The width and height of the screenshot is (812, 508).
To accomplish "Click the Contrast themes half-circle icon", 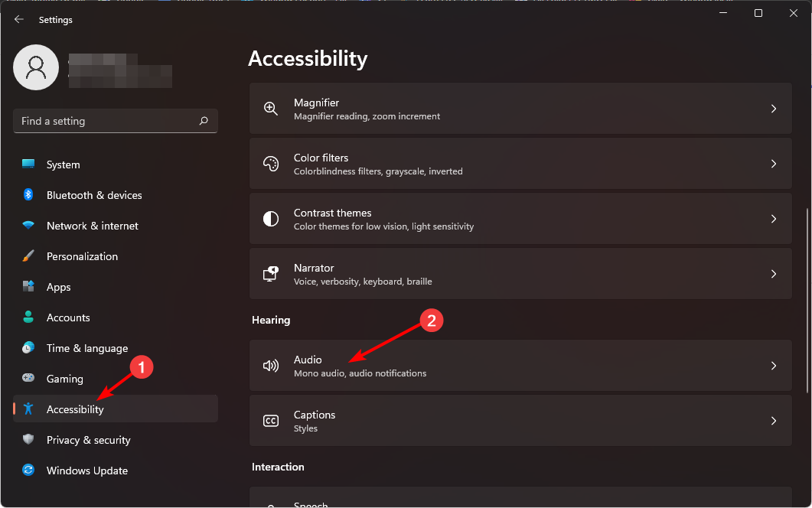I will [271, 218].
